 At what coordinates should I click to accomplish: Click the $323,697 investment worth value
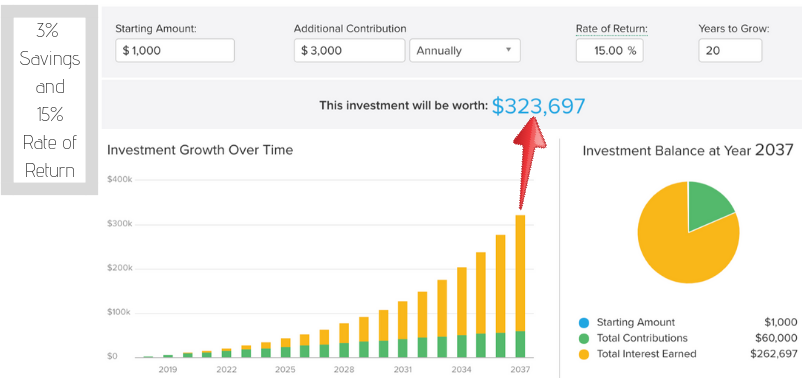538,106
